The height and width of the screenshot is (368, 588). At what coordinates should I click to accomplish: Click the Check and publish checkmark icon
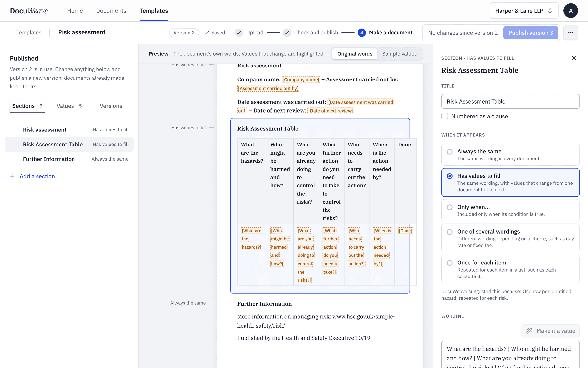point(287,33)
